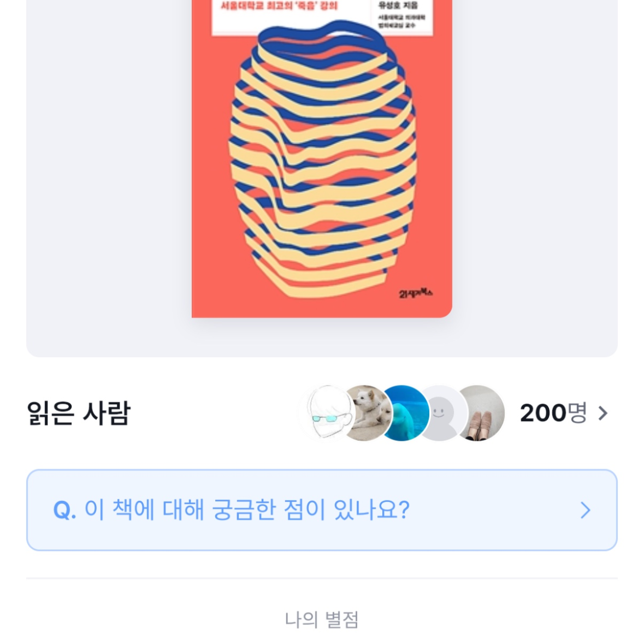Expand readers list via chevron beside 200명
The height and width of the screenshot is (644, 644).
tap(602, 413)
